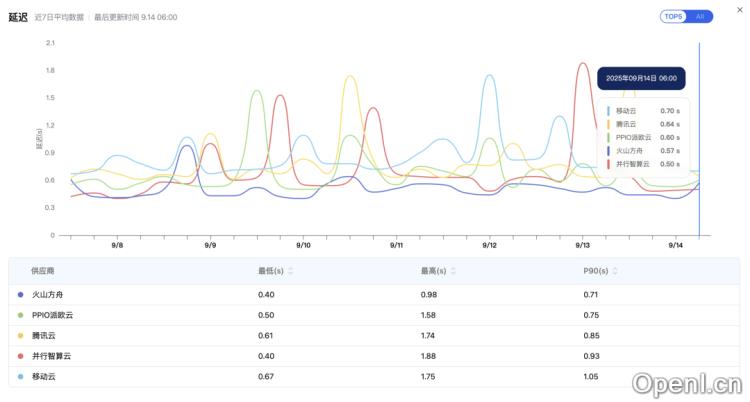750x402 pixels.
Task: Click the 0.50 minimum value for PPIO派欧云
Action: tap(266, 315)
